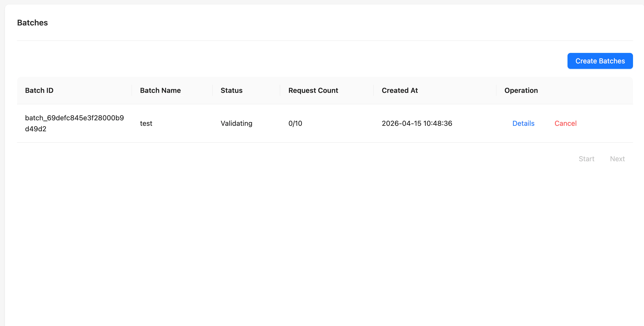The height and width of the screenshot is (326, 644).
Task: Click the Request Count column header
Action: pyautogui.click(x=313, y=90)
